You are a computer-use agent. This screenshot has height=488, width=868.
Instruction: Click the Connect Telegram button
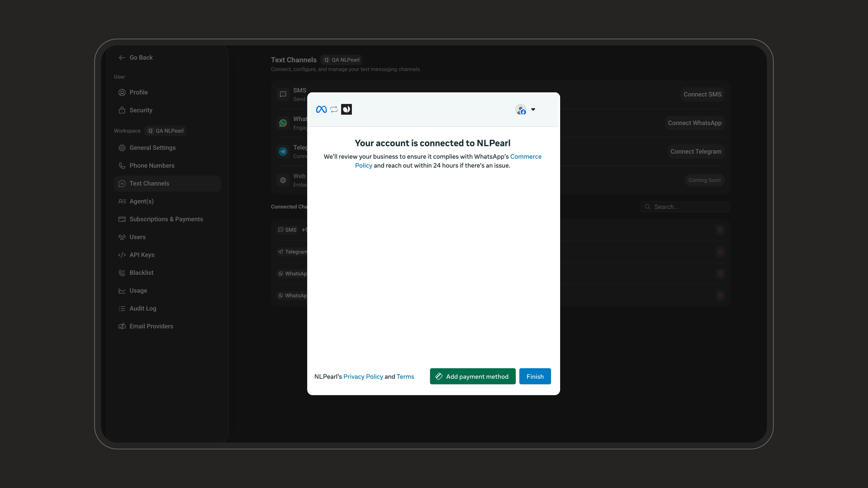[x=696, y=151]
